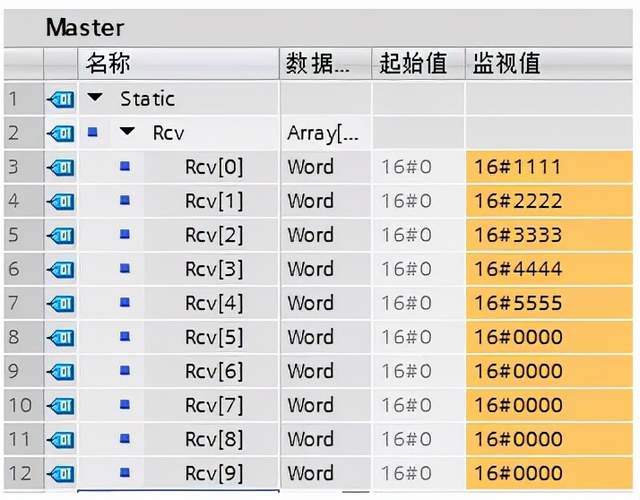Select the orange monitor value 16#1111
This screenshot has width=640, height=500.
(519, 167)
